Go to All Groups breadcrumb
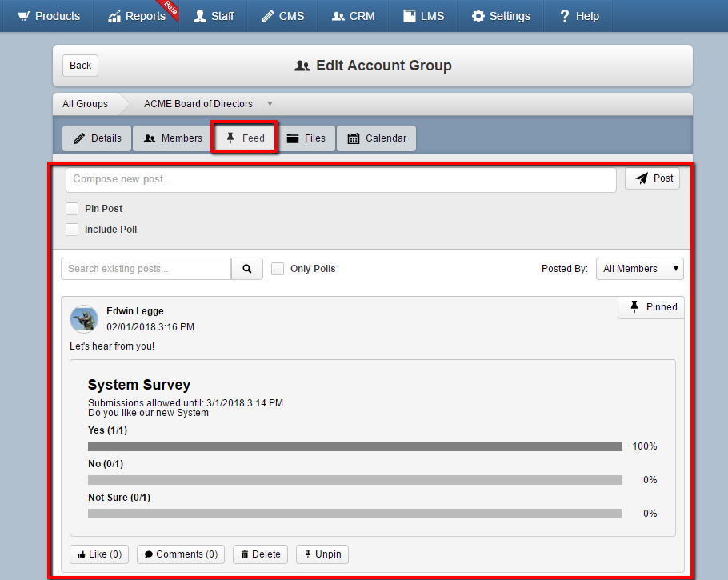 coord(85,104)
